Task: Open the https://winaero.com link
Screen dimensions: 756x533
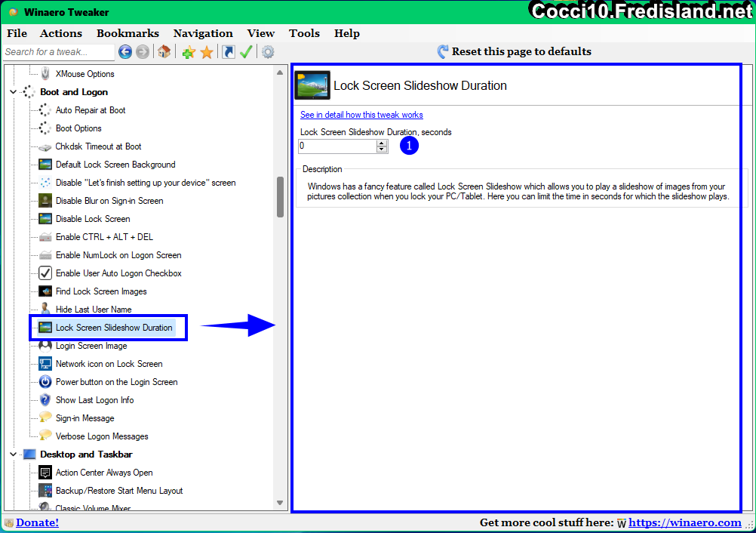Action: point(684,522)
